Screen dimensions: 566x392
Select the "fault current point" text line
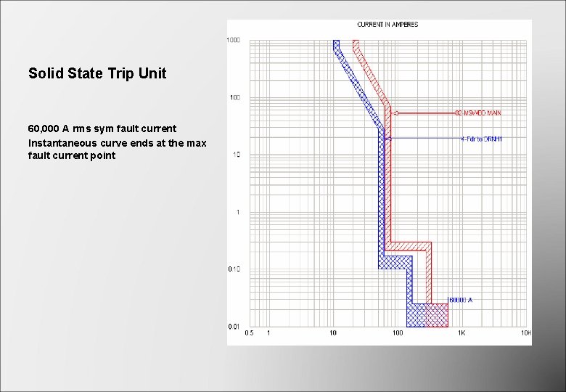[x=72, y=155]
